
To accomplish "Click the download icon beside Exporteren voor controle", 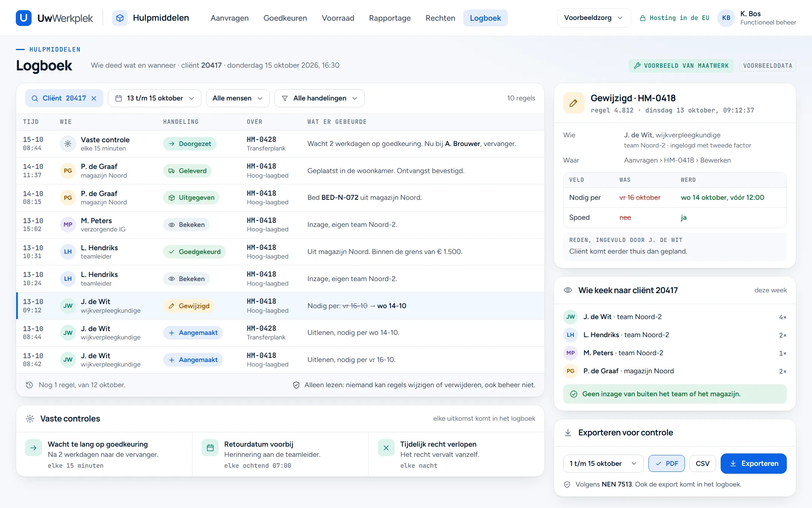I will pos(568,433).
